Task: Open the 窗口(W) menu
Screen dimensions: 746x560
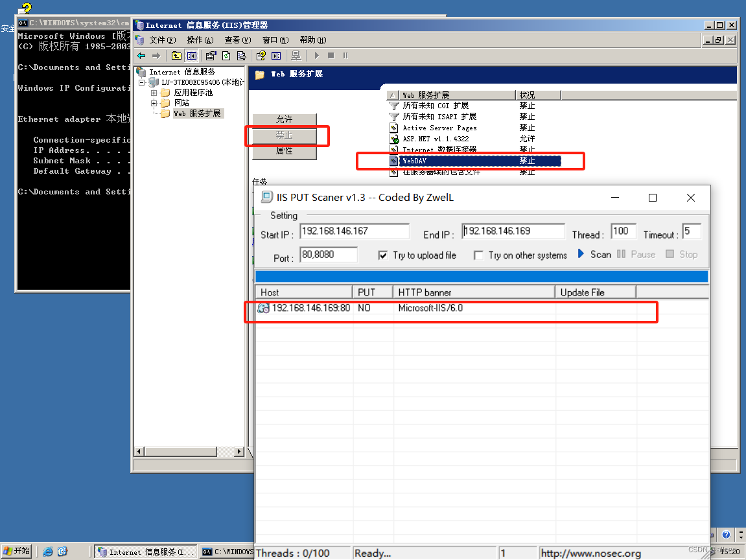Action: tap(275, 40)
